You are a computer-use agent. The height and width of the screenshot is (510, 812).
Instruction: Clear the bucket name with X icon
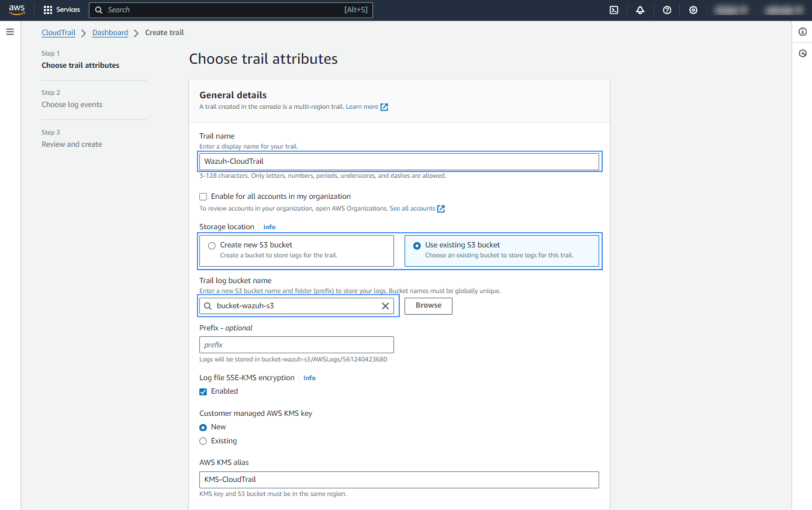tap(385, 306)
